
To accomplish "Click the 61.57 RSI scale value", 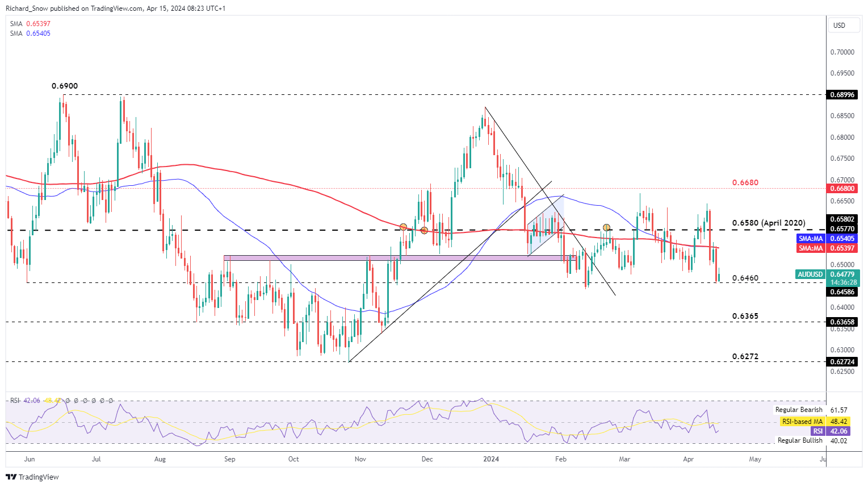I will point(838,410).
